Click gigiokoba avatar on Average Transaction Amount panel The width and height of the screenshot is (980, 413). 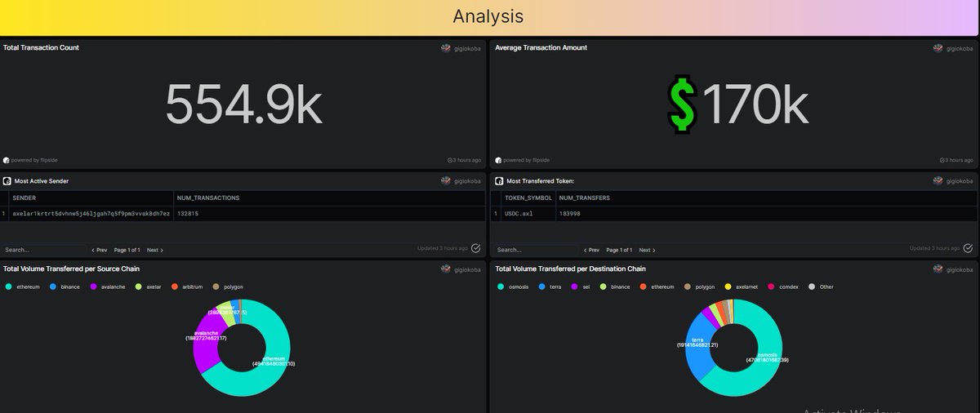coord(938,48)
